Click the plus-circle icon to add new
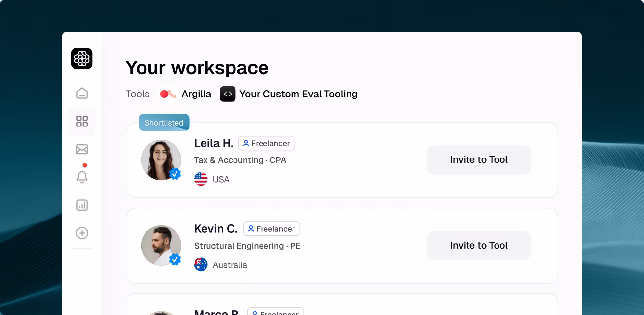644x315 pixels. coord(82,233)
